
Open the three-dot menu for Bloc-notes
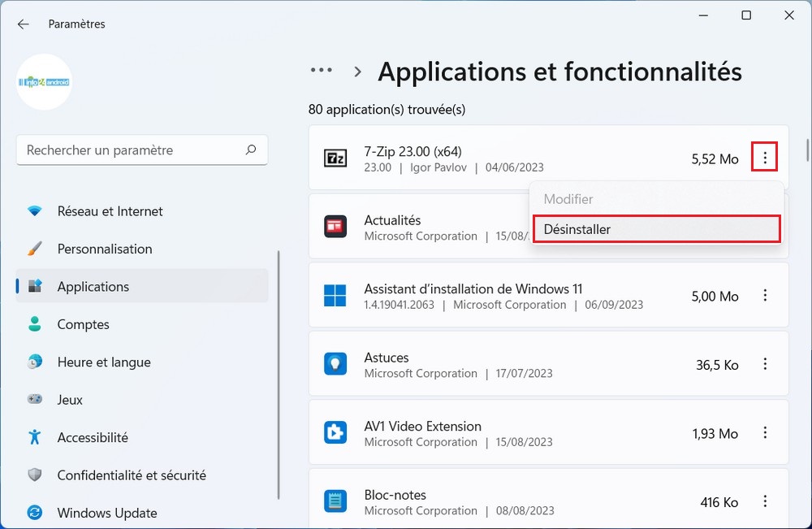pyautogui.click(x=764, y=501)
